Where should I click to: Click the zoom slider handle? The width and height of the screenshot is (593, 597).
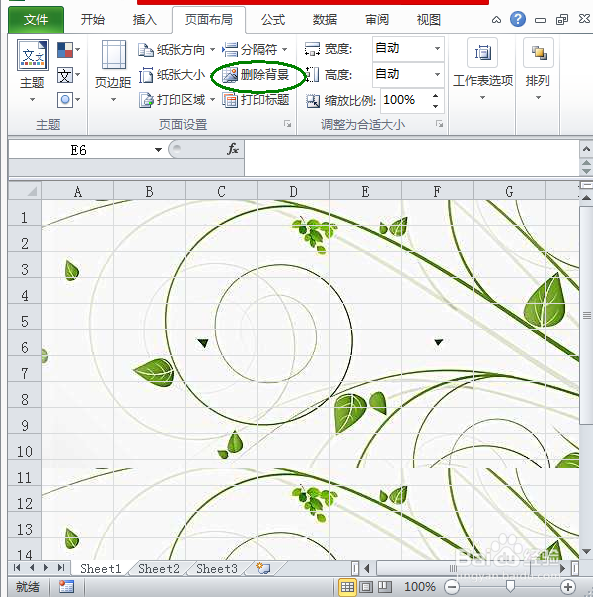coord(510,586)
